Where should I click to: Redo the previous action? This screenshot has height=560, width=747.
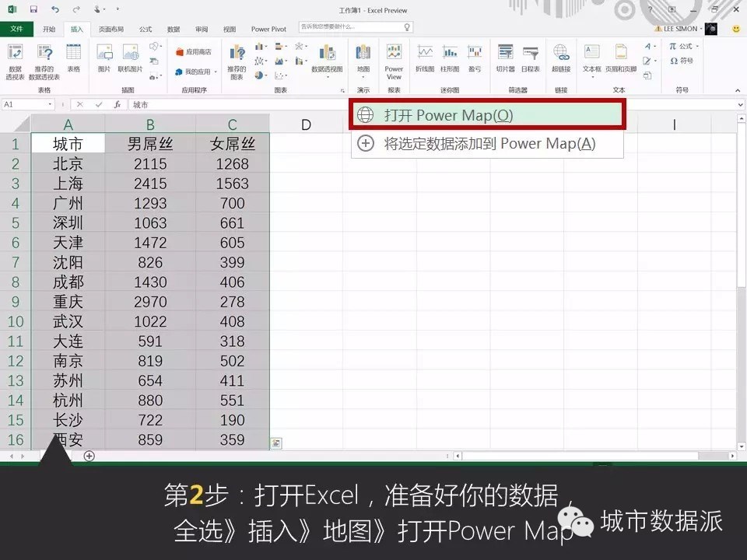[x=76, y=9]
